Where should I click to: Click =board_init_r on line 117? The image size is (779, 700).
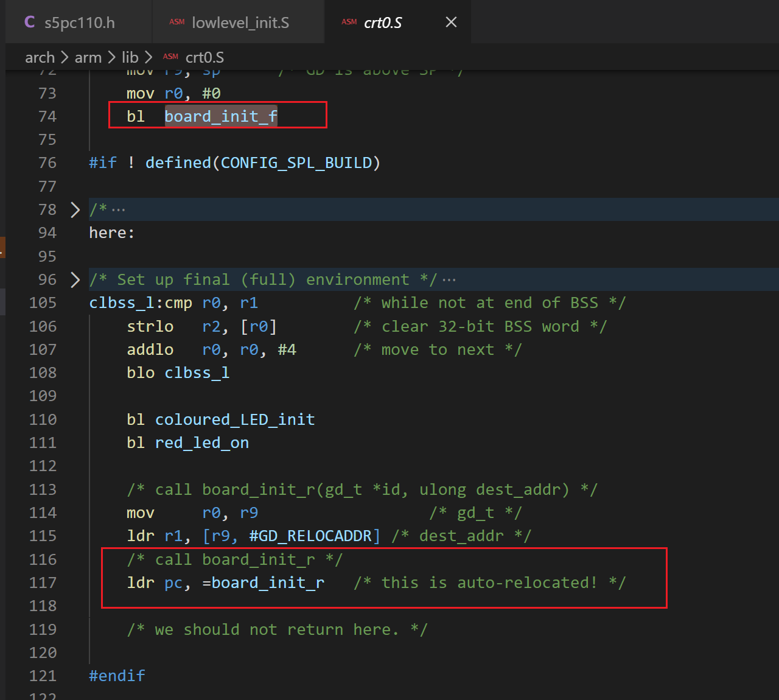tap(264, 583)
